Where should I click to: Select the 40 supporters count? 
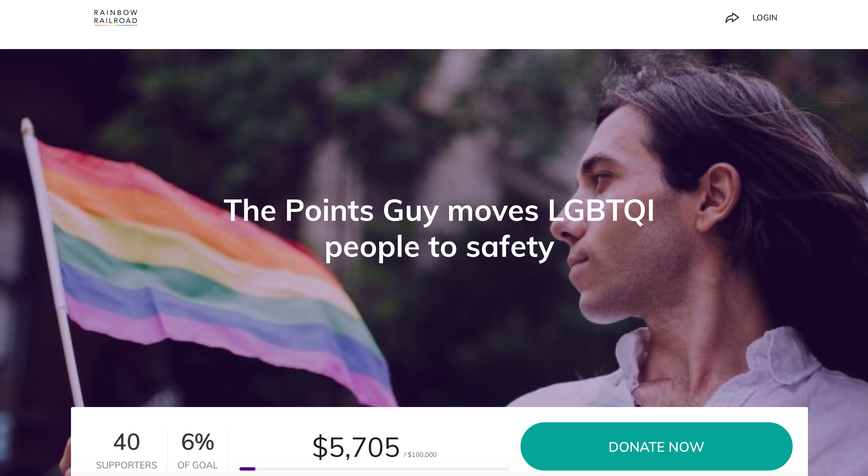pos(127,442)
